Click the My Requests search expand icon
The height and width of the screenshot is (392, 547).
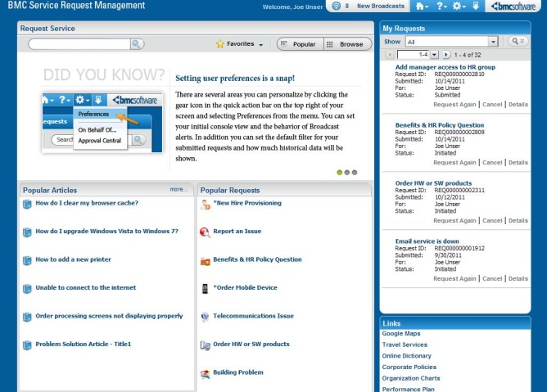[516, 41]
